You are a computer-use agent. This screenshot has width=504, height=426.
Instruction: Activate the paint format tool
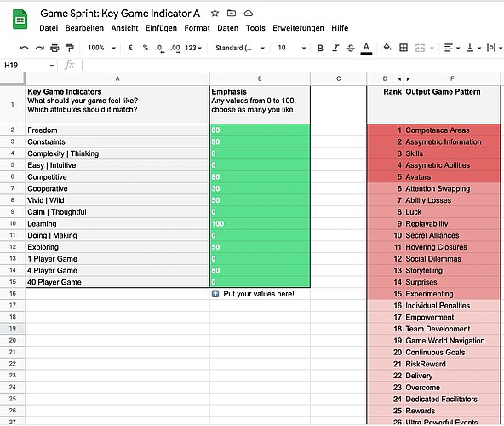[70, 48]
